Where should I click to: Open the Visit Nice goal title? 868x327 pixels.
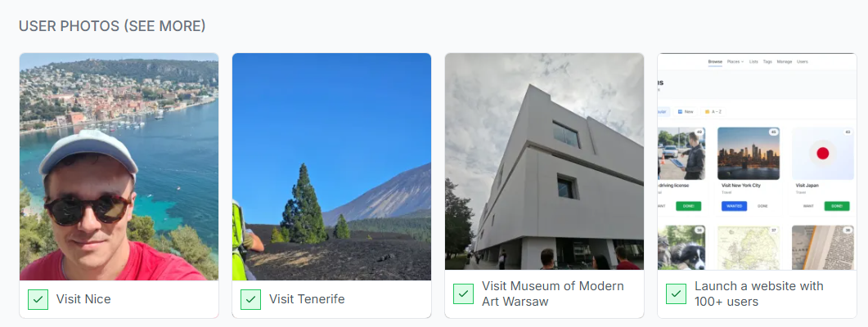tap(83, 299)
